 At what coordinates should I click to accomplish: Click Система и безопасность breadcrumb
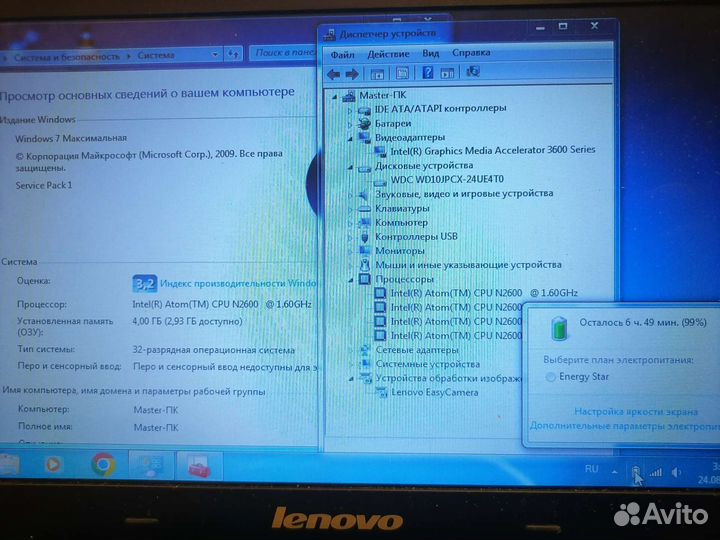point(67,57)
